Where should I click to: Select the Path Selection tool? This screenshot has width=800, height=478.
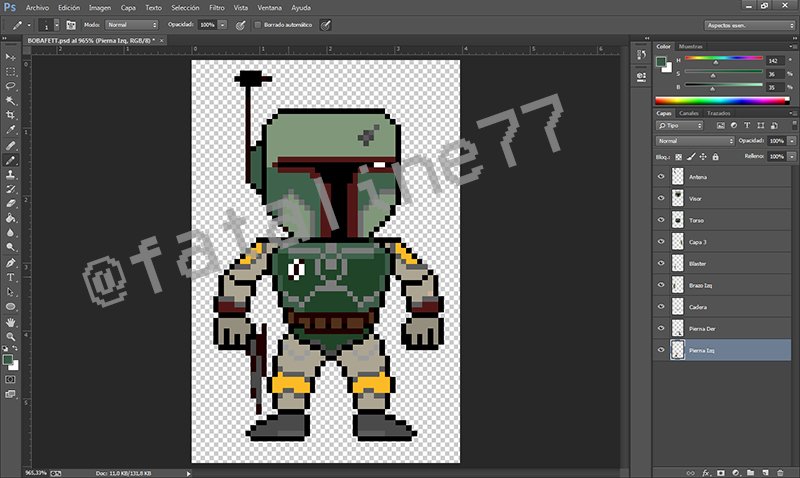[x=10, y=292]
